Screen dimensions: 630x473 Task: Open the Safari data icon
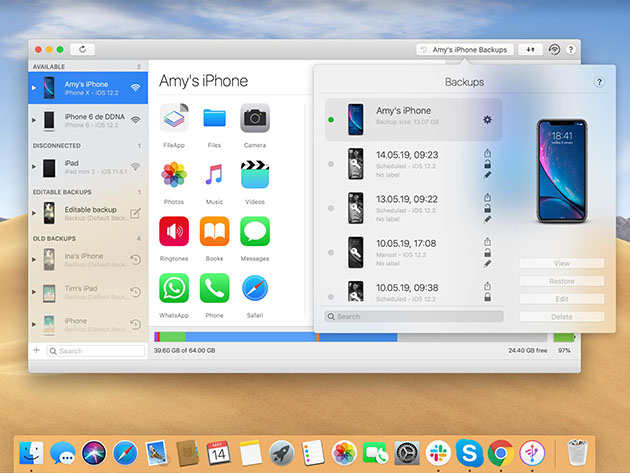point(255,288)
